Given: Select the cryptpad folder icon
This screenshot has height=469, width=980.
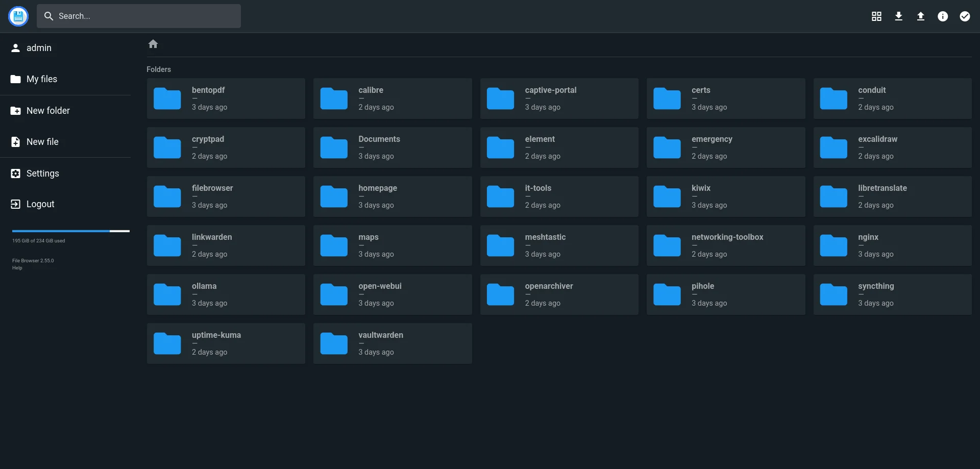Looking at the screenshot, I should pyautogui.click(x=167, y=147).
